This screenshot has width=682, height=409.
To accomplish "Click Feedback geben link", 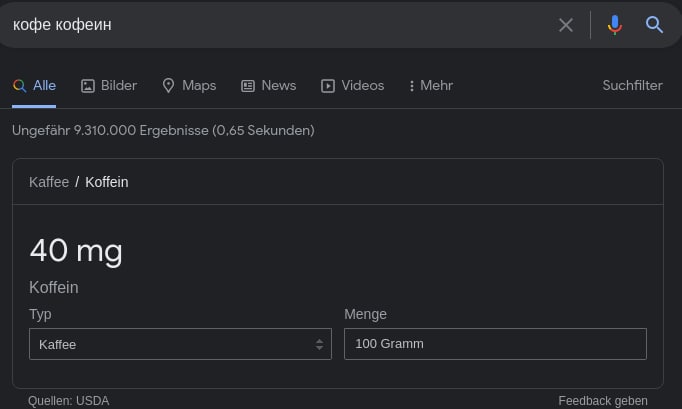I will [603, 400].
